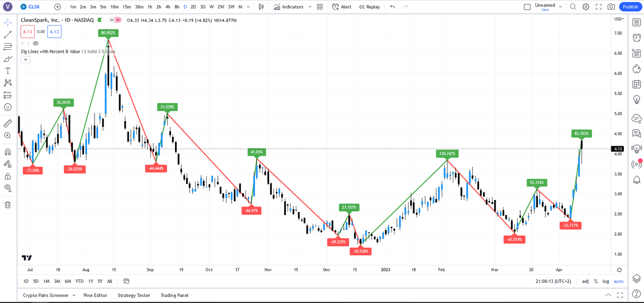Open the Pine Editor tab
The width and height of the screenshot is (644, 303).
pos(95,295)
